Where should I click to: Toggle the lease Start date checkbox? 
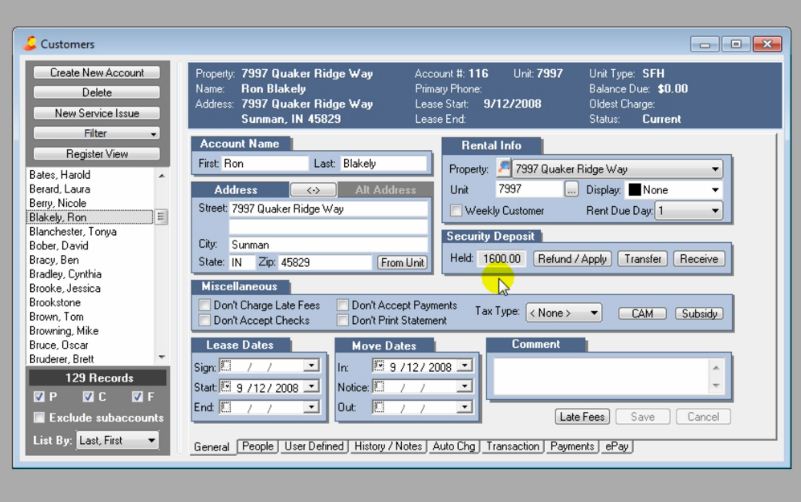[225, 387]
